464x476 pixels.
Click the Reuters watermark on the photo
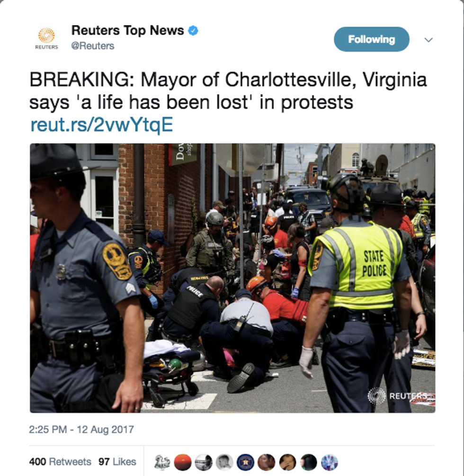pyautogui.click(x=399, y=396)
